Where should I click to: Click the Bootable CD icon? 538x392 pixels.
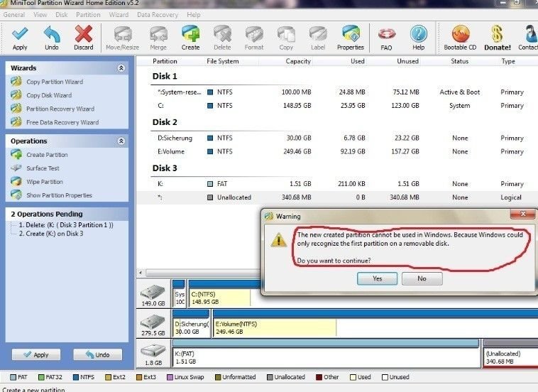click(x=461, y=34)
